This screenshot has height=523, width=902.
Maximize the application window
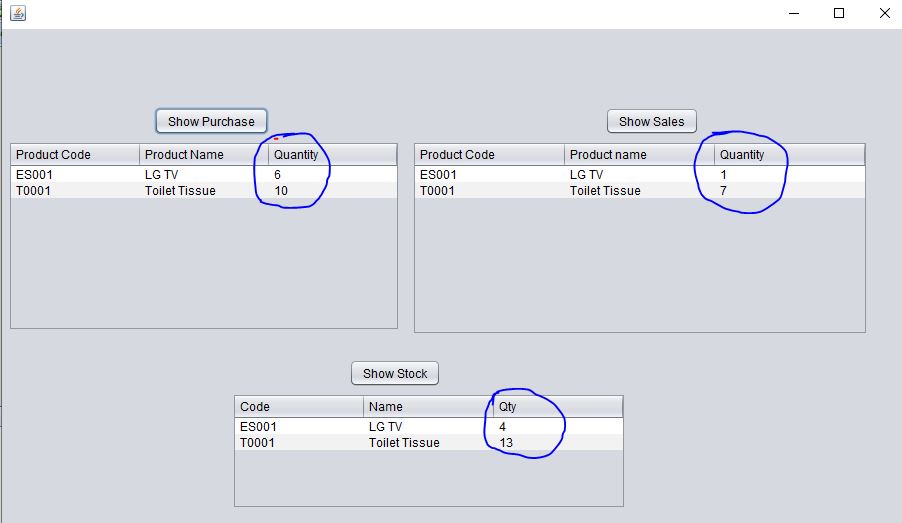pos(839,13)
